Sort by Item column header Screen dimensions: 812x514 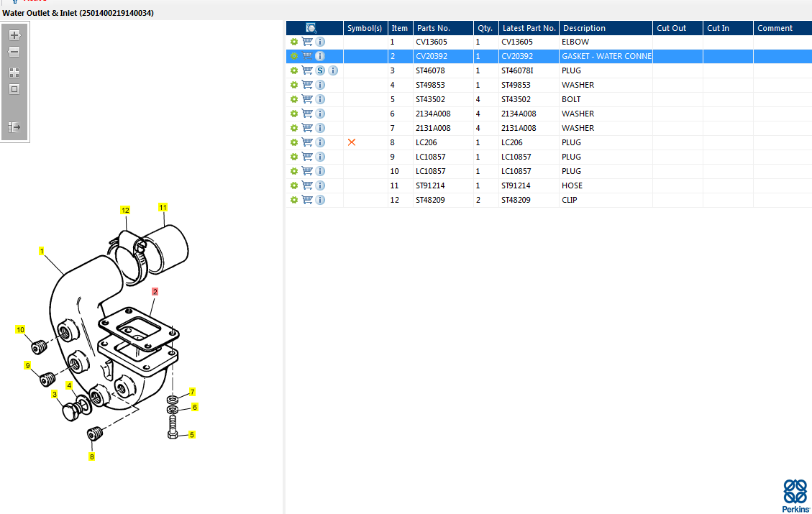(401, 28)
